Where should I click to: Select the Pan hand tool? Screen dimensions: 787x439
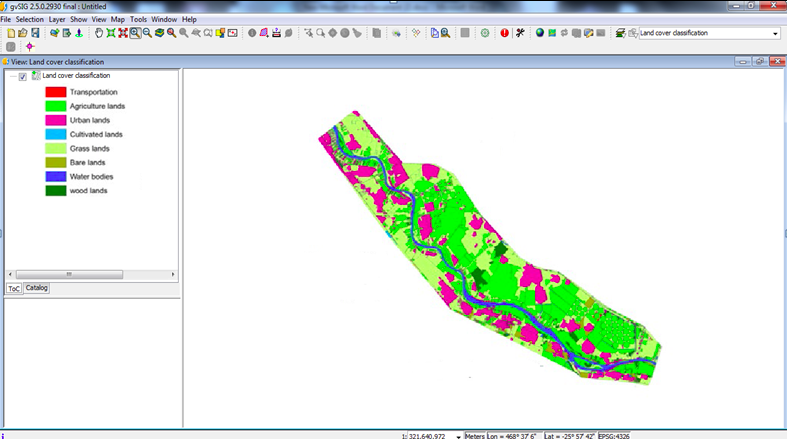[x=98, y=33]
